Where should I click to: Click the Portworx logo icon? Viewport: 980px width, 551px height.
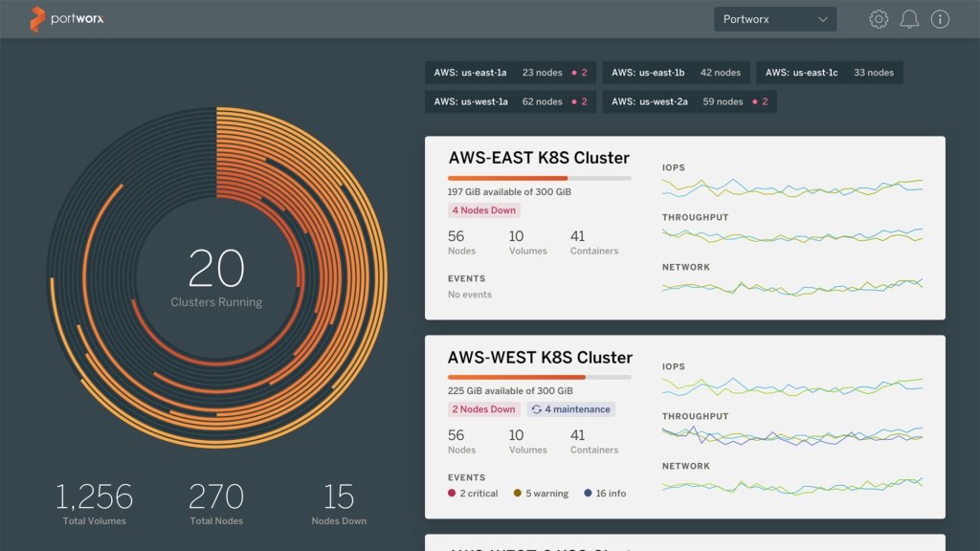pos(37,19)
